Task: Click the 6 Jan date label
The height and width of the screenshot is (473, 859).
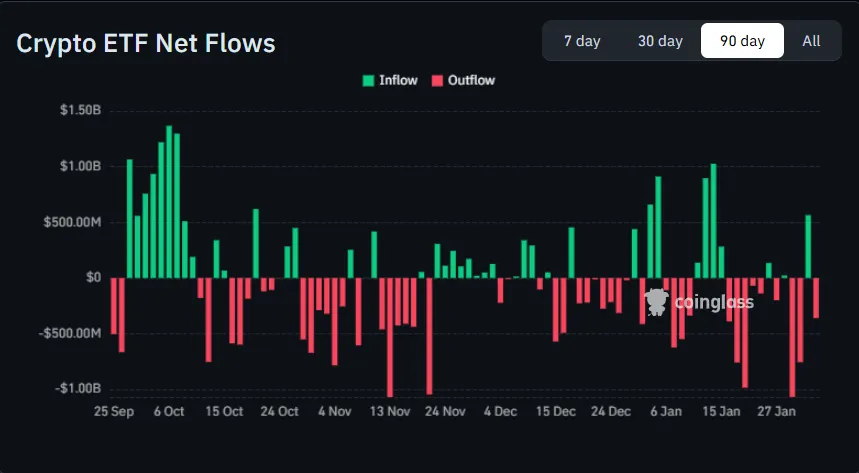Action: 666,412
